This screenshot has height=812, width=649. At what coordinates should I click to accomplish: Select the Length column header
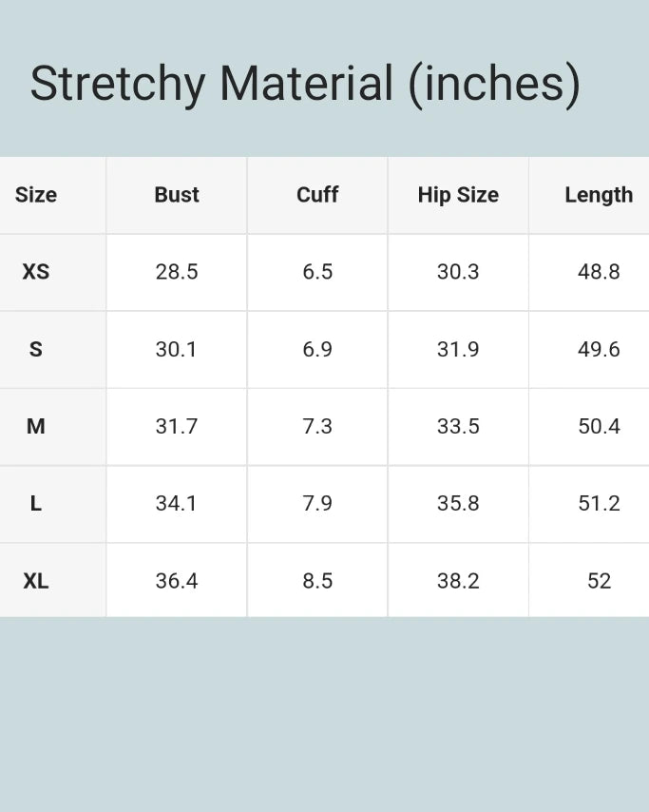click(599, 195)
